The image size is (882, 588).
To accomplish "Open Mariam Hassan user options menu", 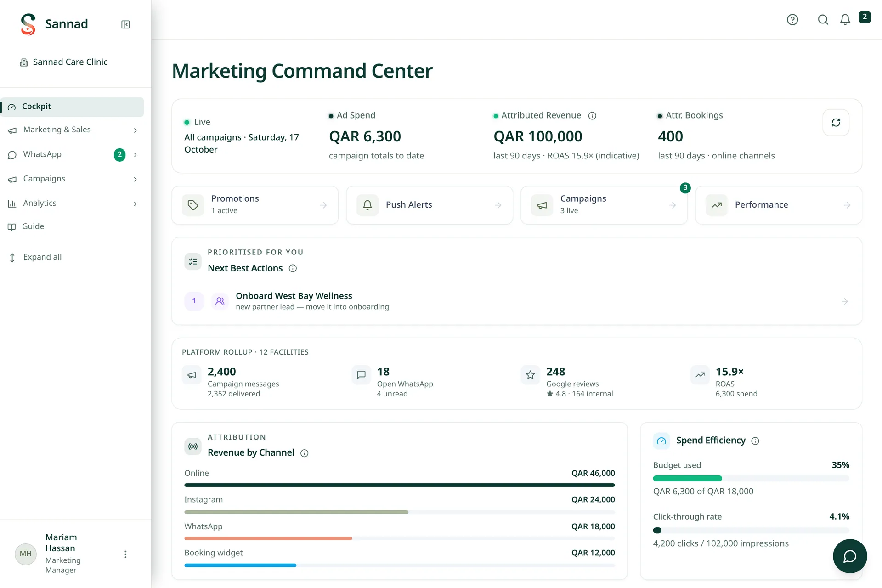I will (x=125, y=554).
